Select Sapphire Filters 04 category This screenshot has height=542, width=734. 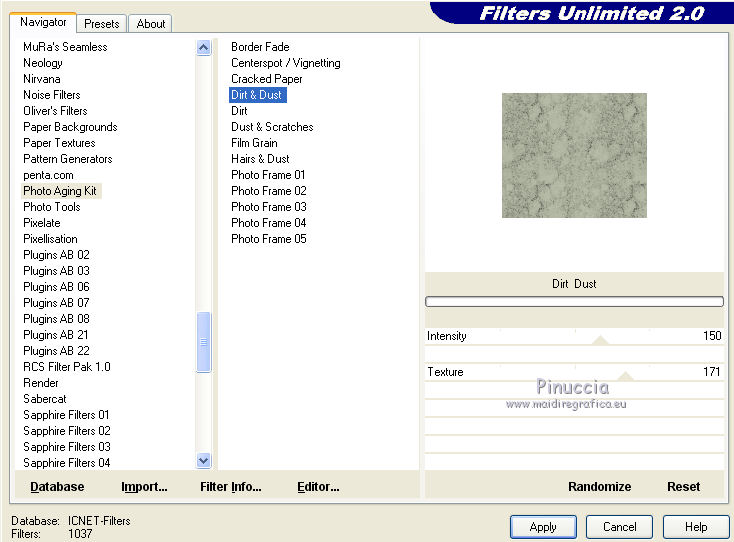click(x=66, y=462)
